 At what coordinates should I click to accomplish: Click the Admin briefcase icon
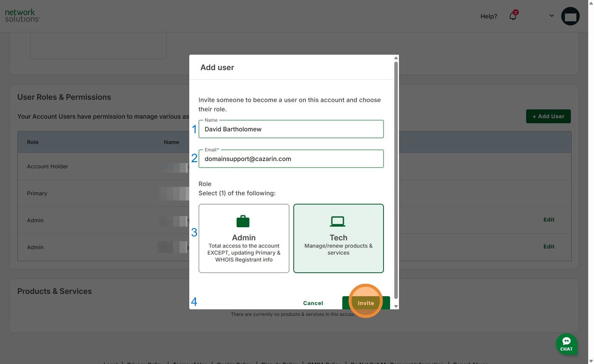click(243, 221)
